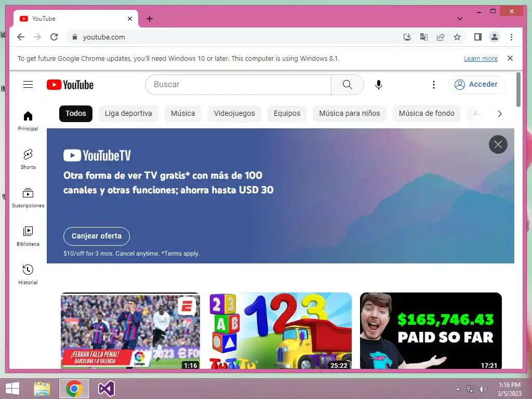Click the site lock icon in the address bar

pos(75,37)
